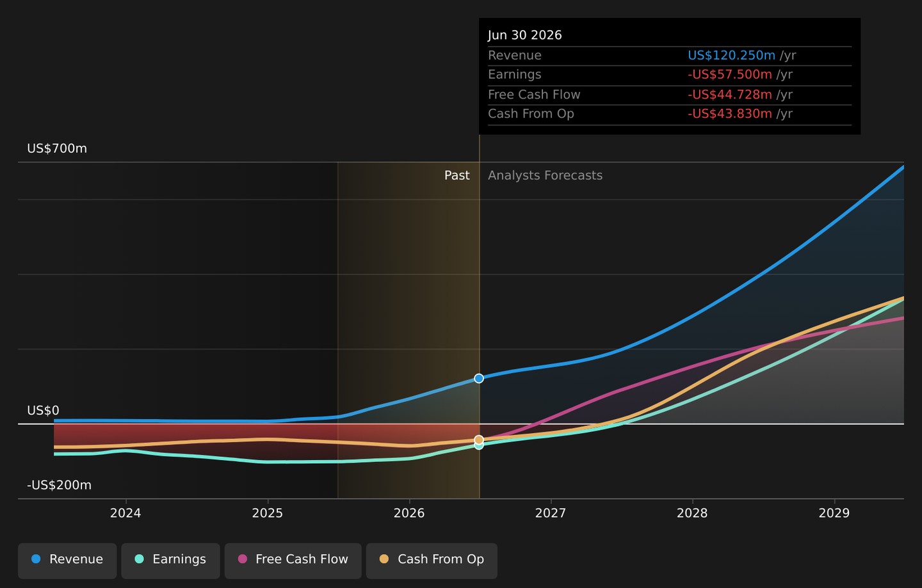Select the blue Revenue data point marker

[479, 379]
